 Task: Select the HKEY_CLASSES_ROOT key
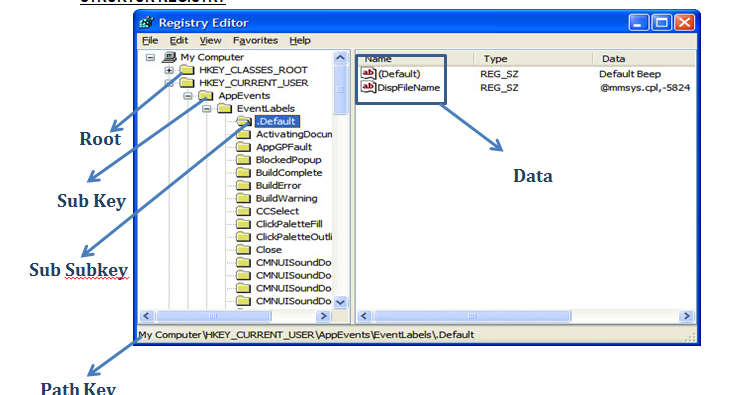253,70
